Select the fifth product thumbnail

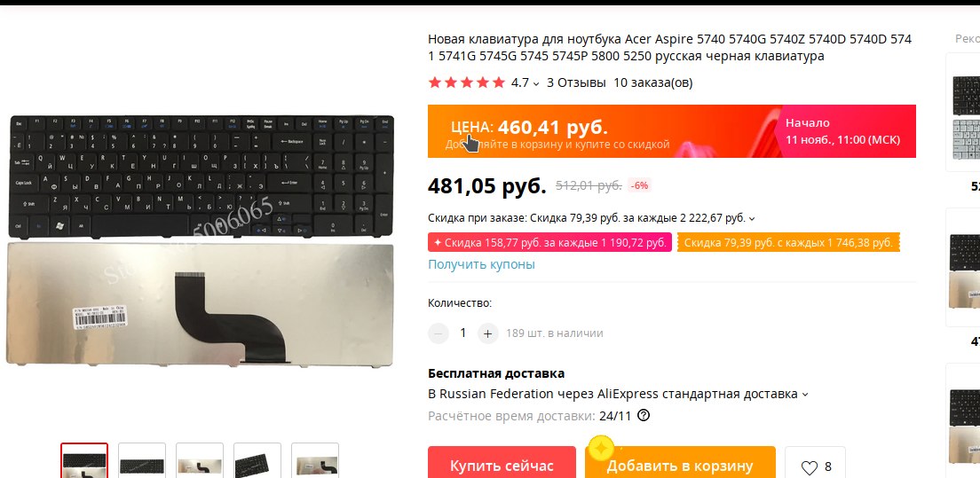(x=315, y=460)
